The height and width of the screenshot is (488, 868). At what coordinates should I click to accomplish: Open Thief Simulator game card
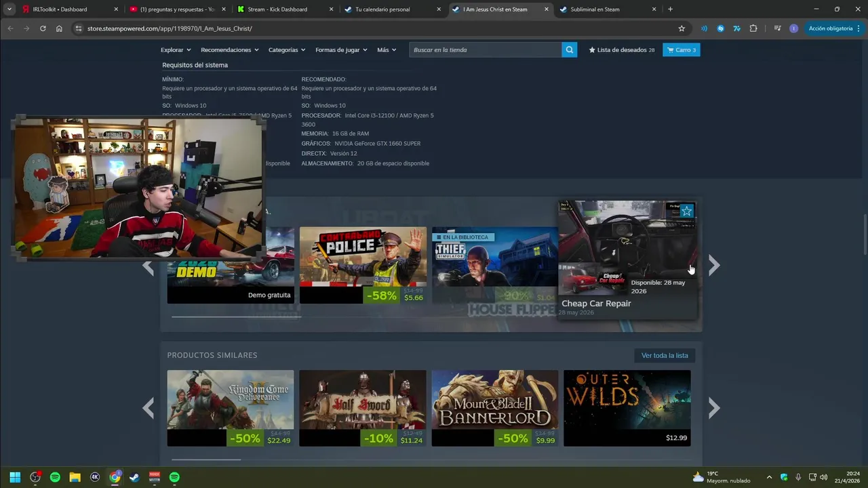click(494, 265)
